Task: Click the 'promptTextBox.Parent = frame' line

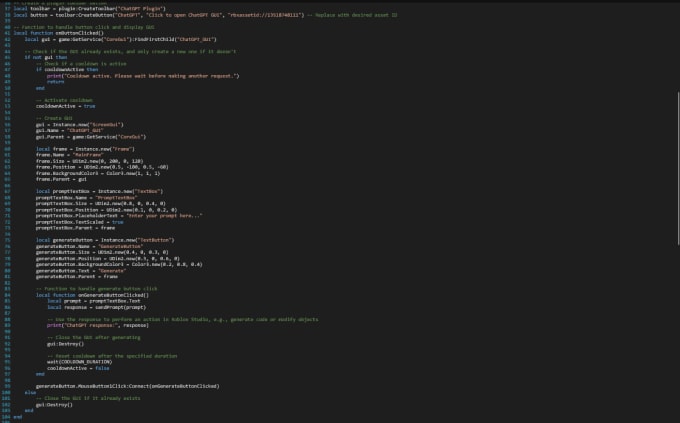Action: click(x=75, y=228)
